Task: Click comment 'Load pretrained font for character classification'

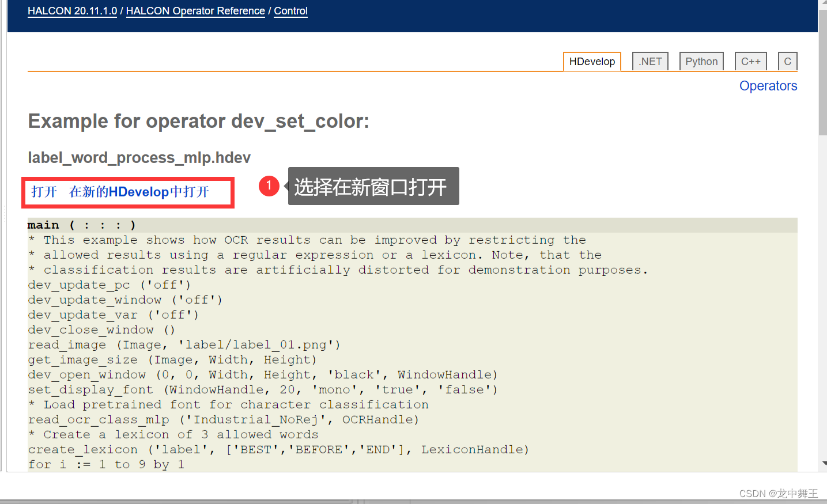Action: tap(228, 405)
